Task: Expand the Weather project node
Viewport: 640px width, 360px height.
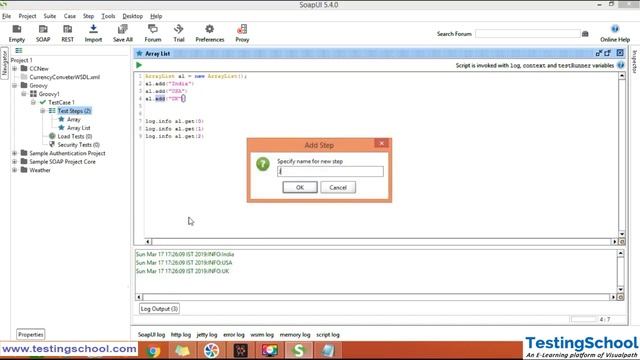Action: (x=15, y=170)
